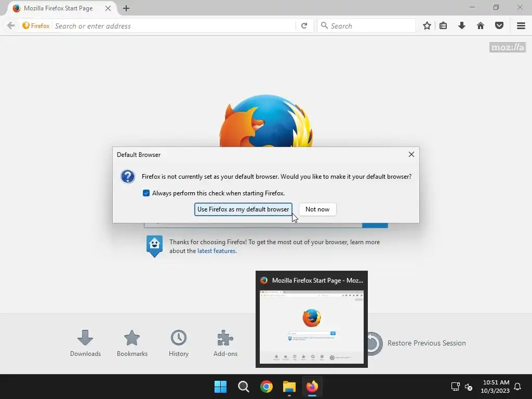Close the Default Browser dialog
This screenshot has width=532, height=399.
(x=411, y=154)
